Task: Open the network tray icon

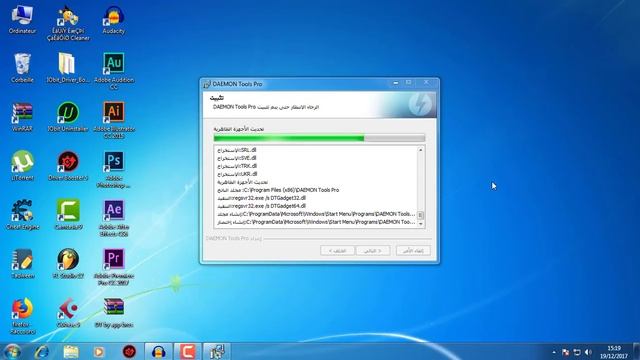Action: coord(577,352)
